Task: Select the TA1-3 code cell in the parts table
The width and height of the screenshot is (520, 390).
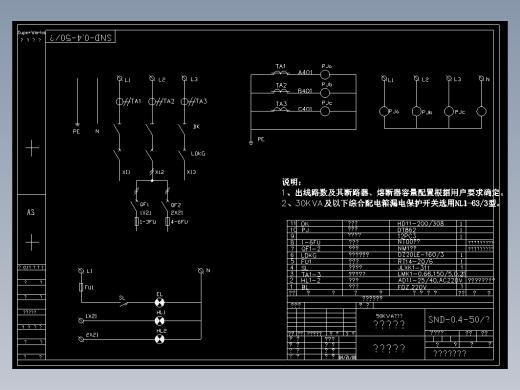Action: coord(311,274)
